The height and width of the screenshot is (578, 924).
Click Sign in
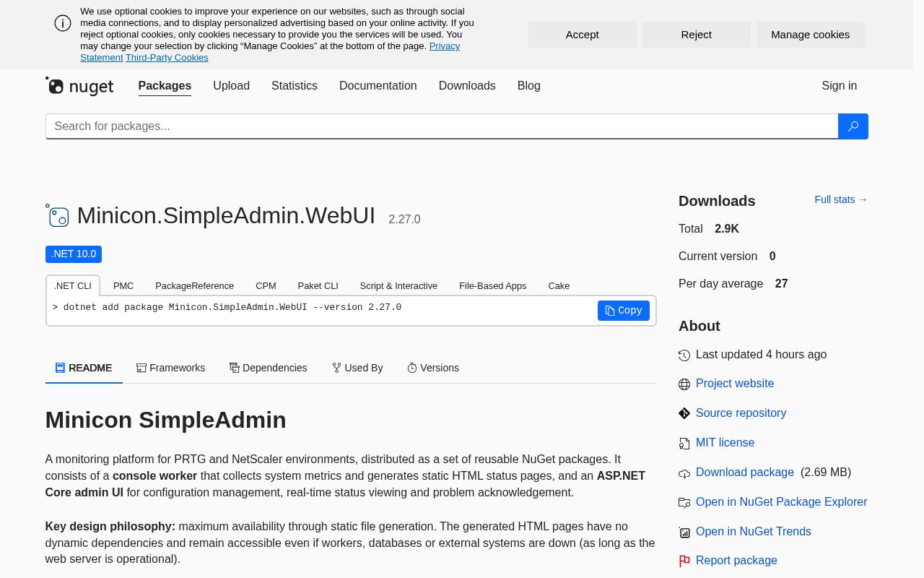pos(840,86)
